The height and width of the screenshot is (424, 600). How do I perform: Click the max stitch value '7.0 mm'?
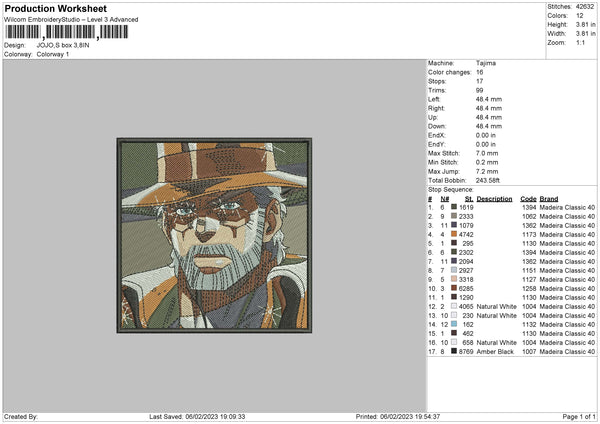487,153
